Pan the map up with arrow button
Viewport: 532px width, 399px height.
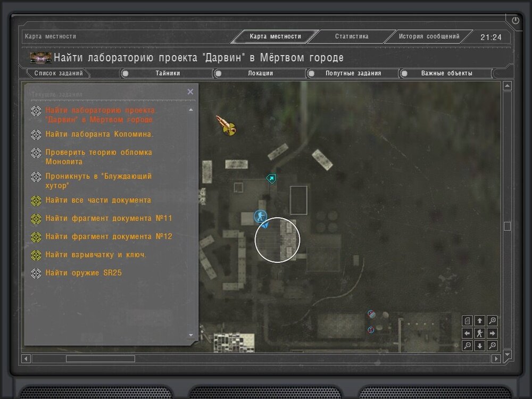[480, 321]
